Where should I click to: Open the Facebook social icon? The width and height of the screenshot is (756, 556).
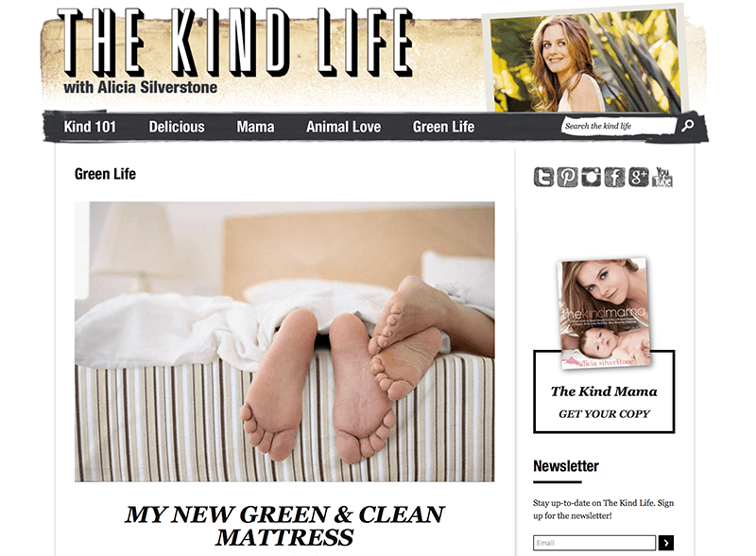click(x=614, y=177)
